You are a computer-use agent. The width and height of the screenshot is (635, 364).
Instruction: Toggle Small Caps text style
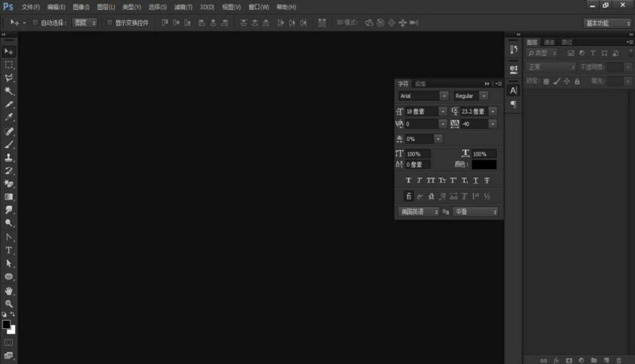tap(442, 180)
